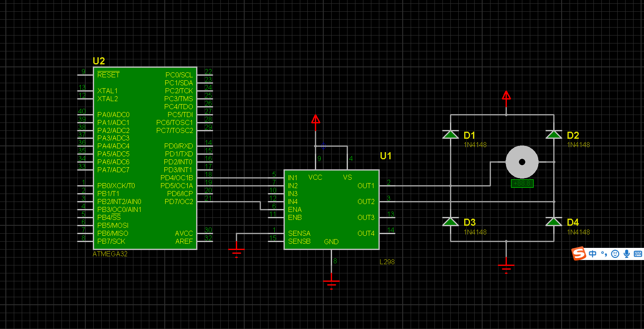Click the U1 reference label
The width and height of the screenshot is (644, 329).
pyautogui.click(x=386, y=156)
